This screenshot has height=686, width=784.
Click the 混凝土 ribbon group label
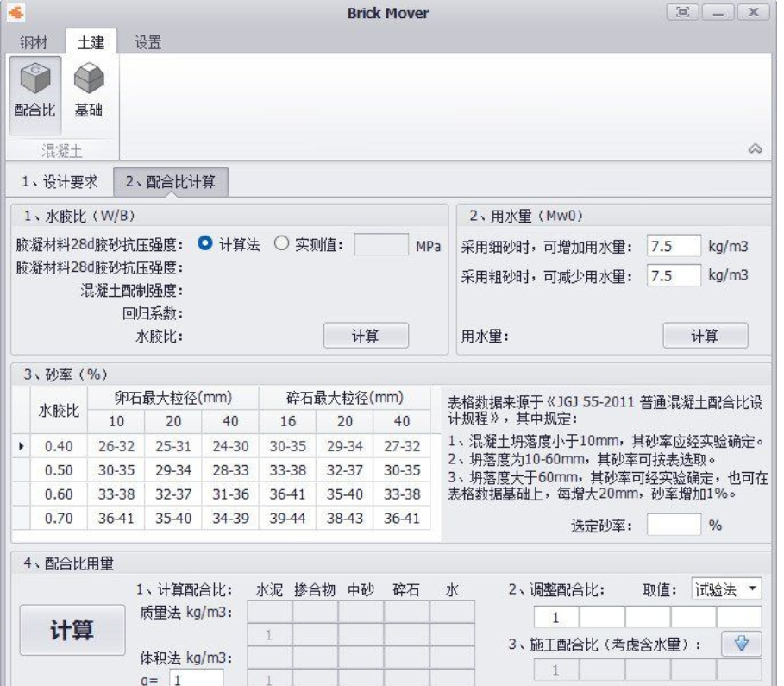61,150
